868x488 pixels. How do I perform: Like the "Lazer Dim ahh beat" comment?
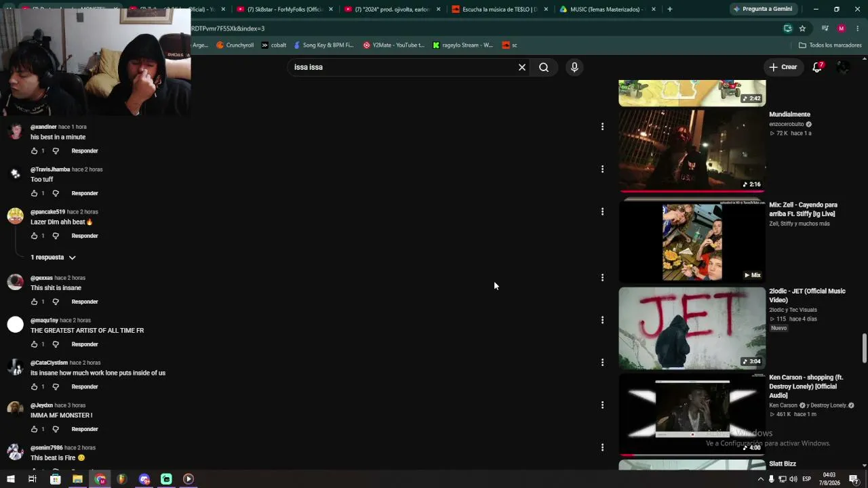pos(34,236)
